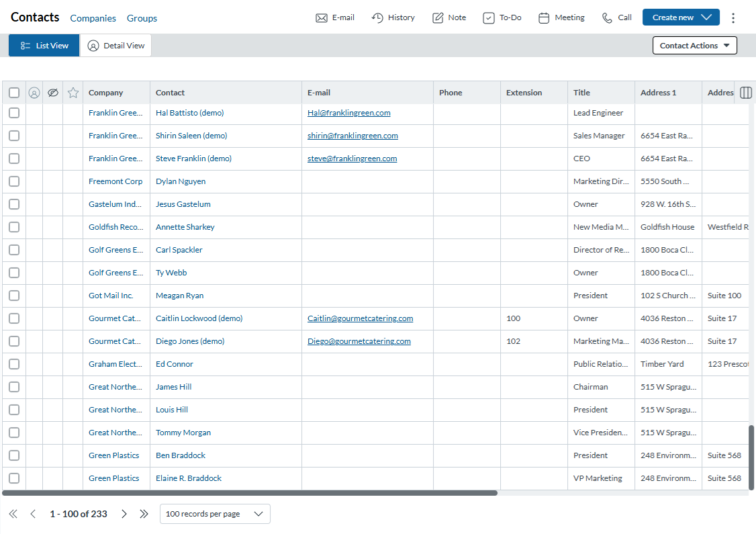
Task: Open the shirin@franklingreen.com email link
Action: pos(352,136)
